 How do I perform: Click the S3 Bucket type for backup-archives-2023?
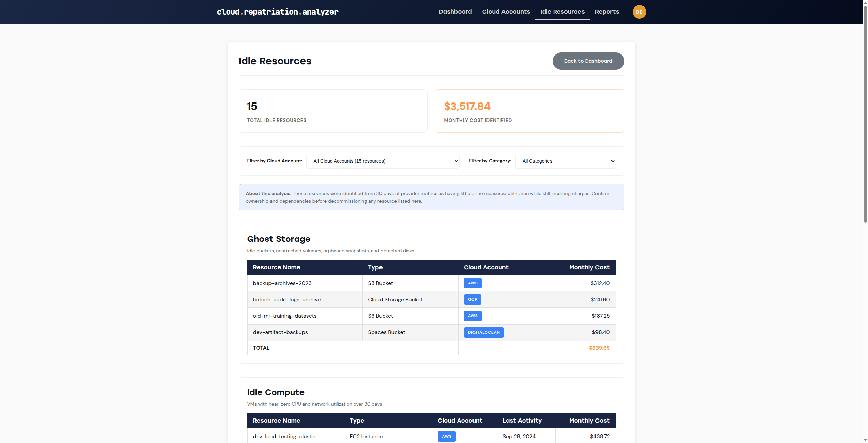tap(381, 283)
